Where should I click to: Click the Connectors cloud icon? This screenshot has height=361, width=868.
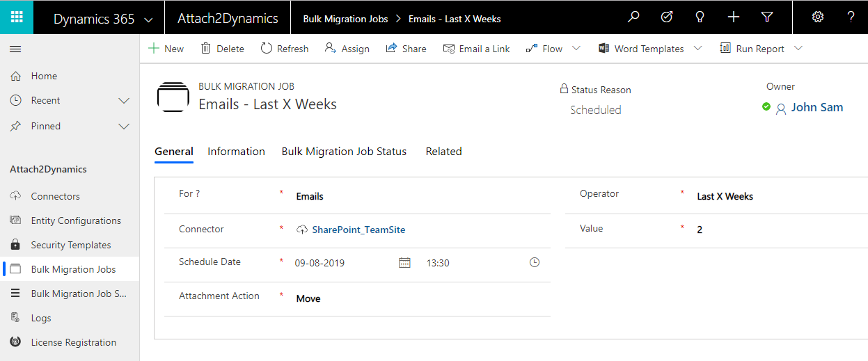coord(15,196)
